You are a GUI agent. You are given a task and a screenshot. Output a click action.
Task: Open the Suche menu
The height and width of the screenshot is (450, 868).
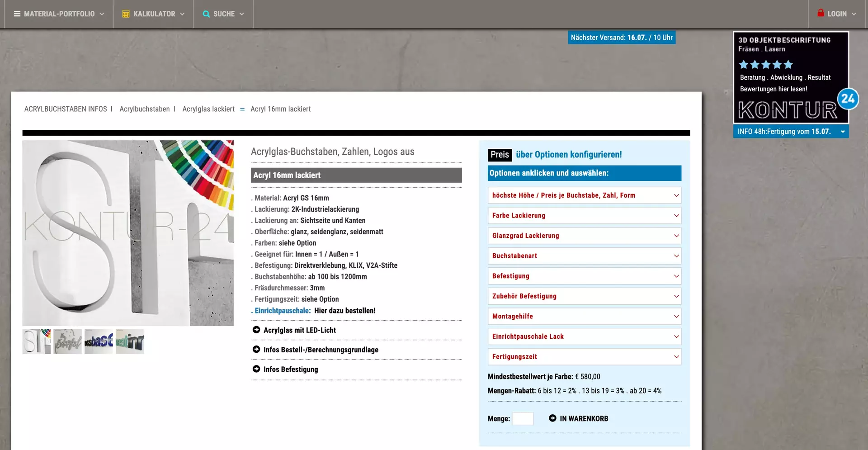(223, 14)
